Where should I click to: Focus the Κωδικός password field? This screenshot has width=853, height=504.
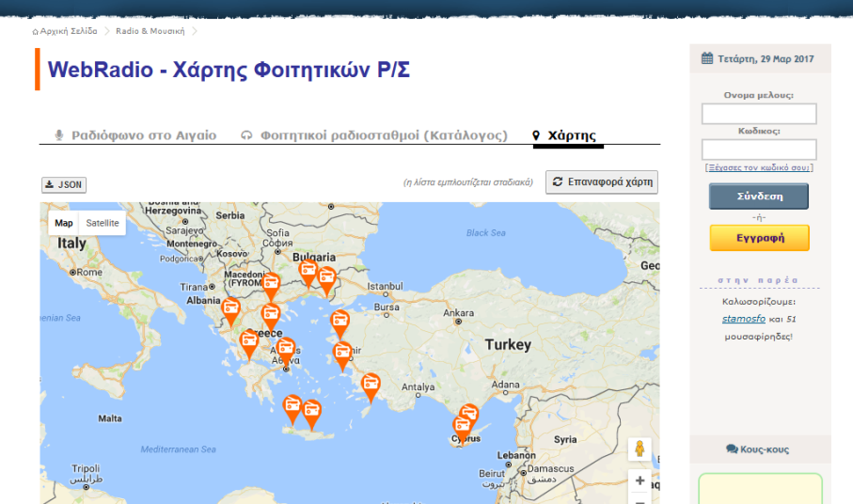coord(759,150)
